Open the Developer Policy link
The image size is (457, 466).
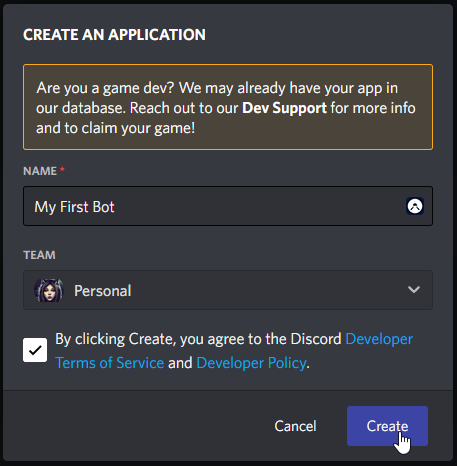(x=251, y=363)
